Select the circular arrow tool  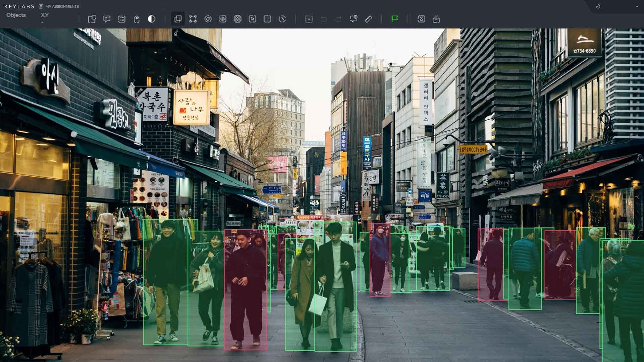282,19
